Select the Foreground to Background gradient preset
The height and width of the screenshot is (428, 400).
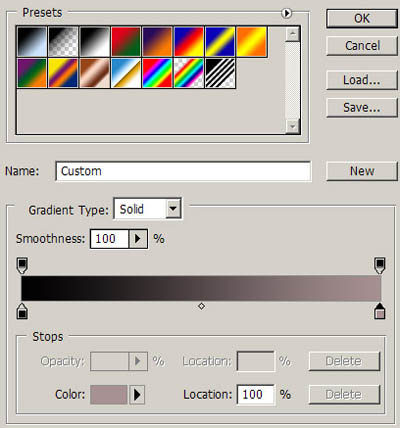coord(32,42)
